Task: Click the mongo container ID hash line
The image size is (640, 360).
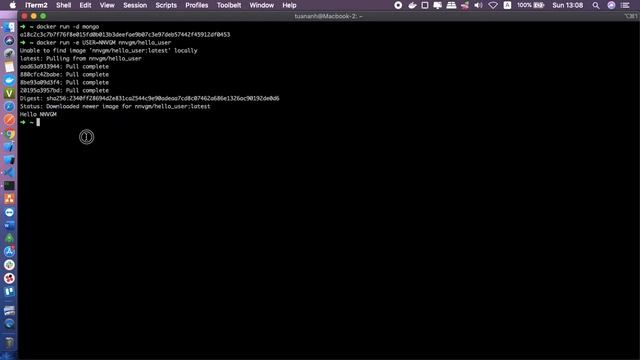Action: click(125, 35)
